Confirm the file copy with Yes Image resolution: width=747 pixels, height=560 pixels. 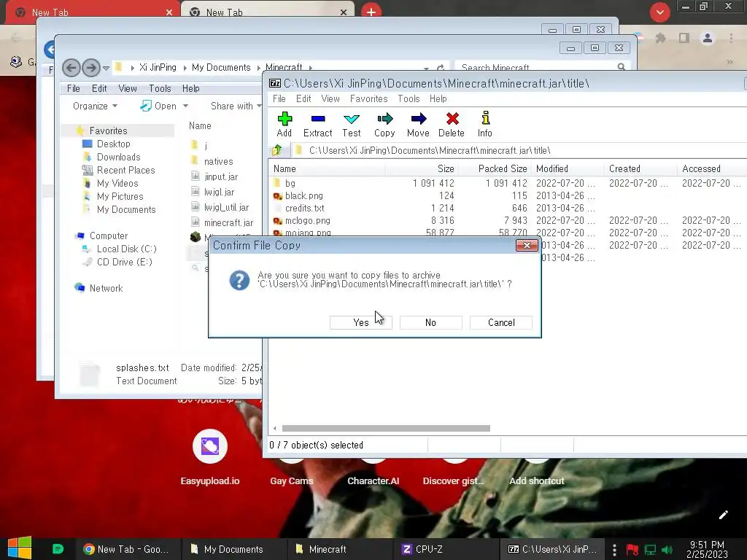360,322
